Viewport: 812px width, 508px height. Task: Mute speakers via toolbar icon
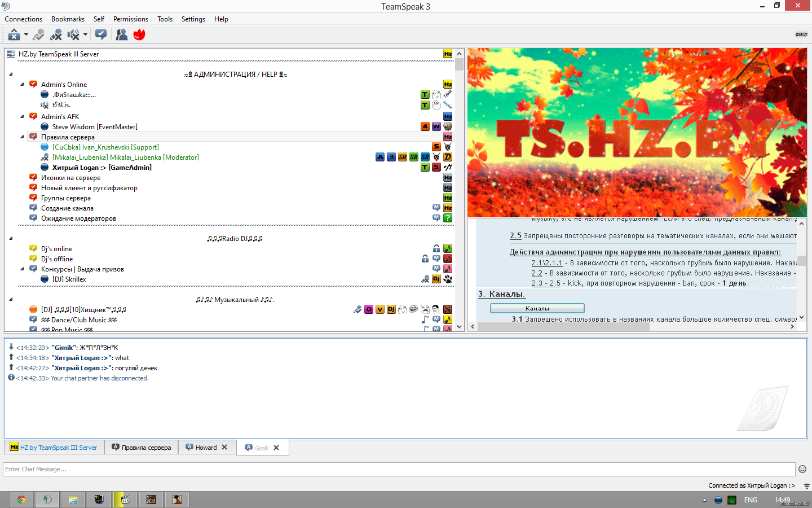[74, 34]
